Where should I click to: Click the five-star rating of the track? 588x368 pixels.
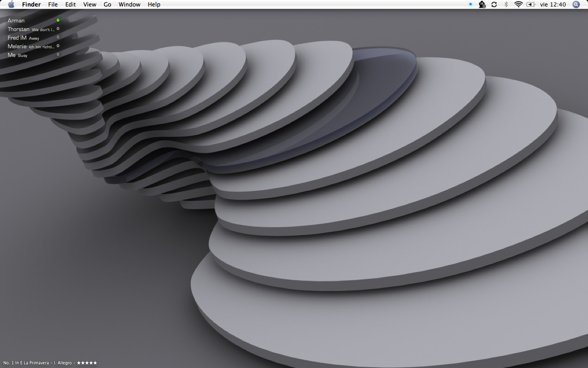coord(87,363)
